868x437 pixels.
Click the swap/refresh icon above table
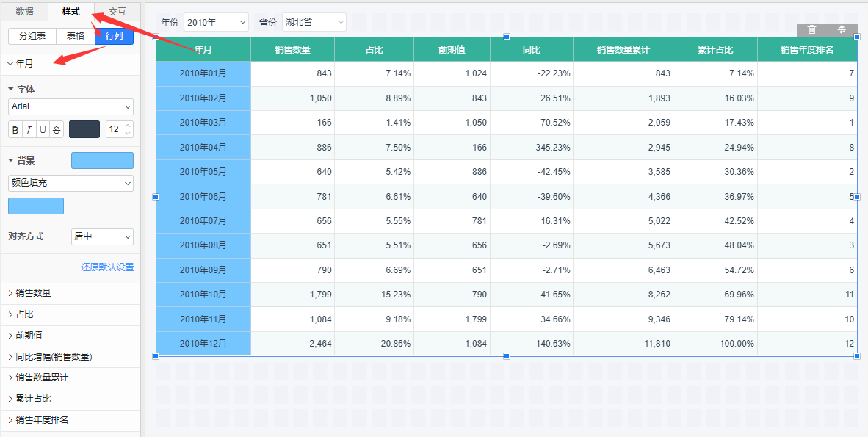[842, 30]
